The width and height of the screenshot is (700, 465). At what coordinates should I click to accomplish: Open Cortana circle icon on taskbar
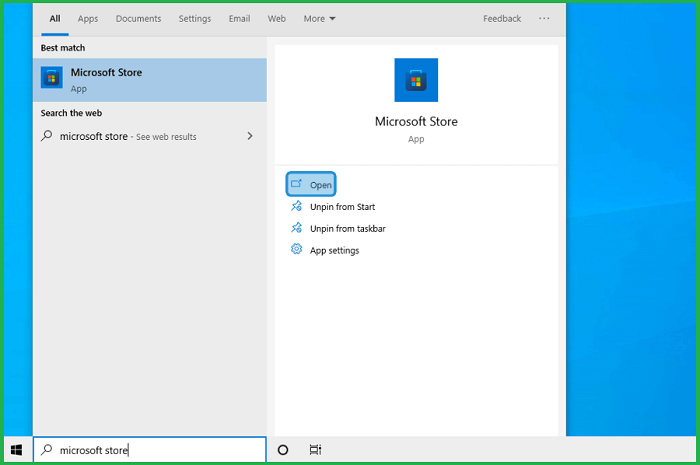(283, 450)
